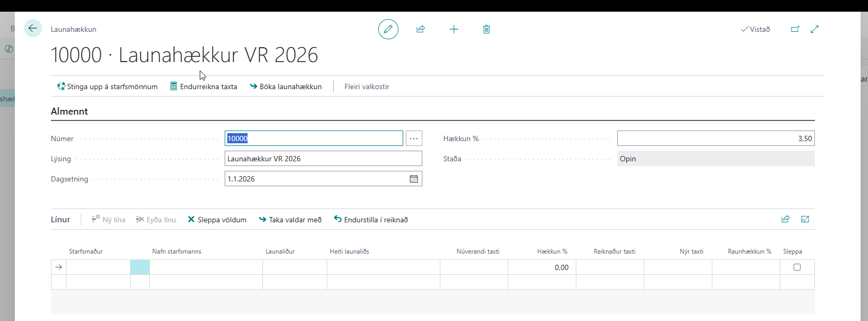Delete record using trash can icon
The image size is (868, 321).
pyautogui.click(x=486, y=29)
